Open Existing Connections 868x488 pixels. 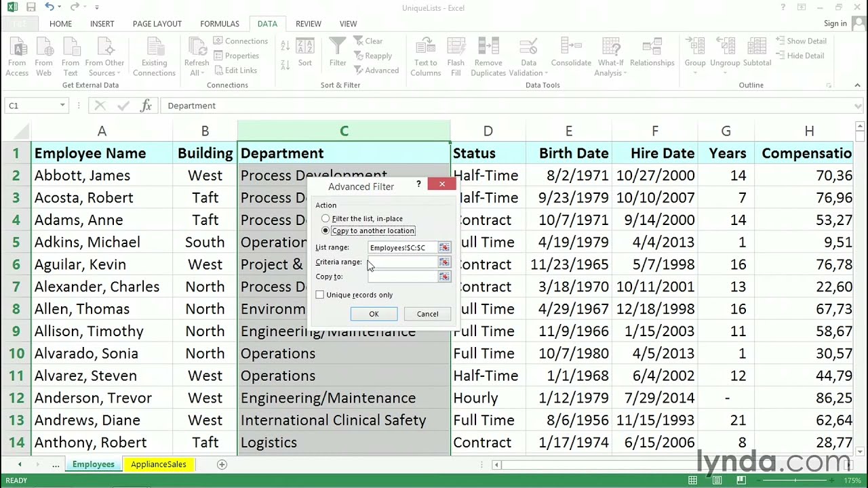pyautogui.click(x=154, y=57)
